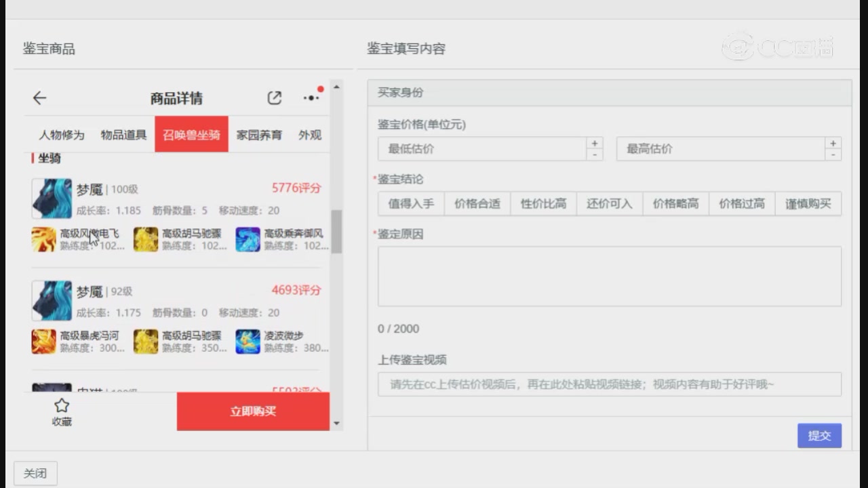Select the 高级风驰电飞 skill icon
Viewport: 868px width, 488px height.
44,239
